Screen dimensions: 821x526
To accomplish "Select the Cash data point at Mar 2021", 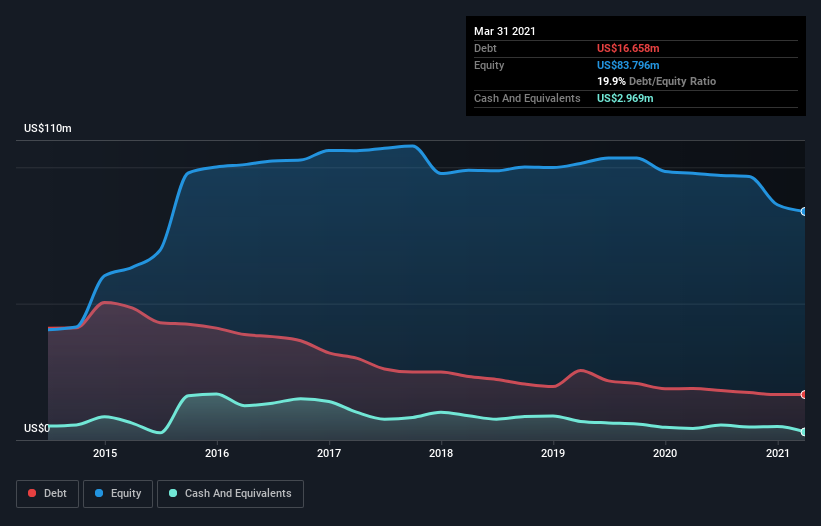I will pyautogui.click(x=804, y=432).
